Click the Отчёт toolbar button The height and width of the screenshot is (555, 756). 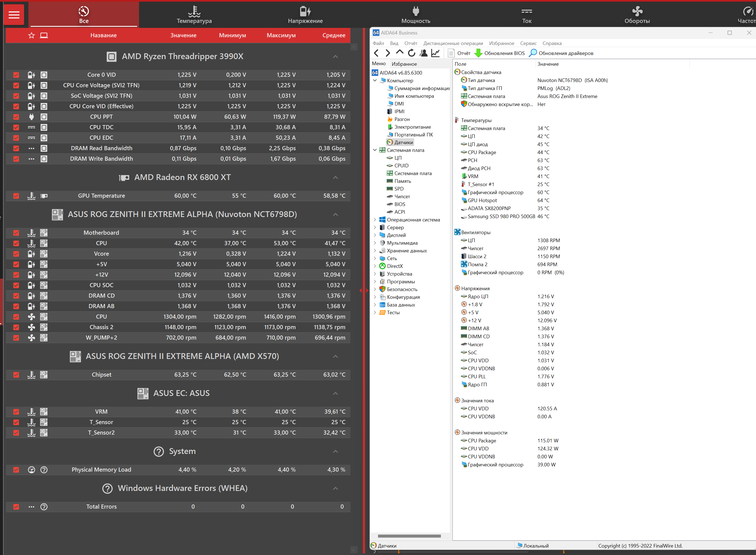click(460, 53)
